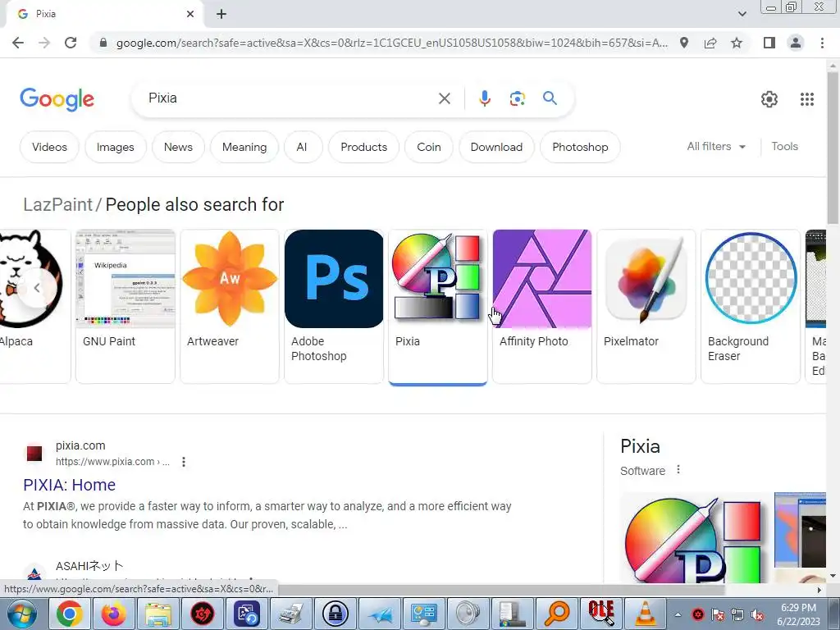Open Pixia logo image in knowledge panel
Screen dimensions: 840x630
point(696,538)
